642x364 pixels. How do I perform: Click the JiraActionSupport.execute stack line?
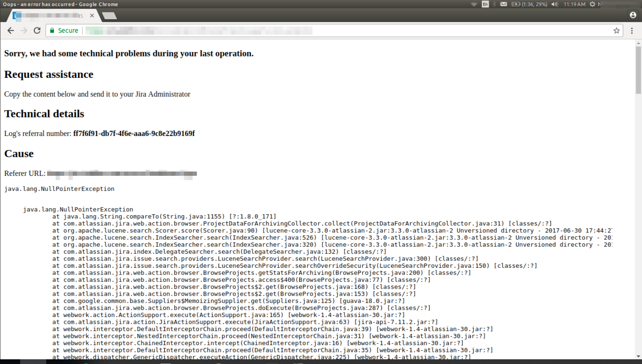click(245, 322)
